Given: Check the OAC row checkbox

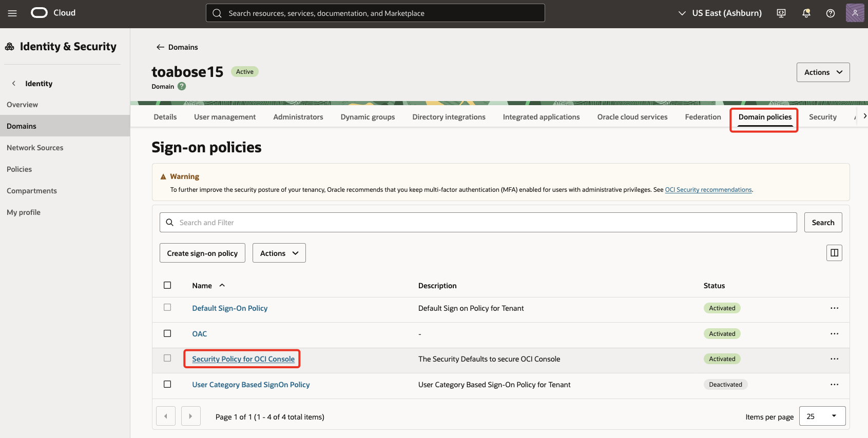Looking at the screenshot, I should click(x=167, y=333).
